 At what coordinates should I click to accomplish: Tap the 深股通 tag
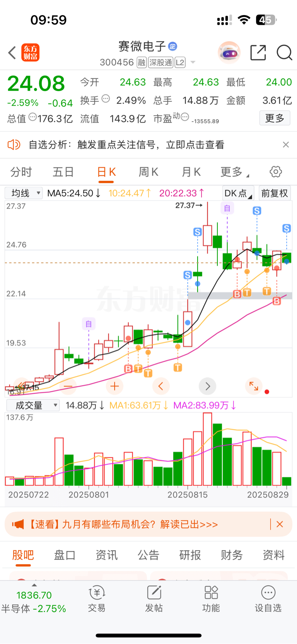pos(161,62)
